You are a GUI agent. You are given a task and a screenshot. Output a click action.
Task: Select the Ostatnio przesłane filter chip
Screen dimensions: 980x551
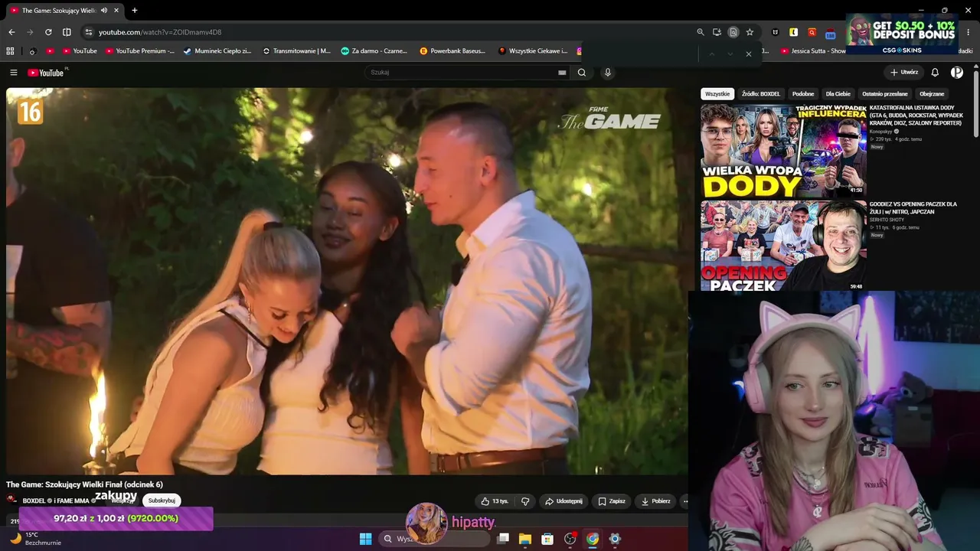coord(885,94)
